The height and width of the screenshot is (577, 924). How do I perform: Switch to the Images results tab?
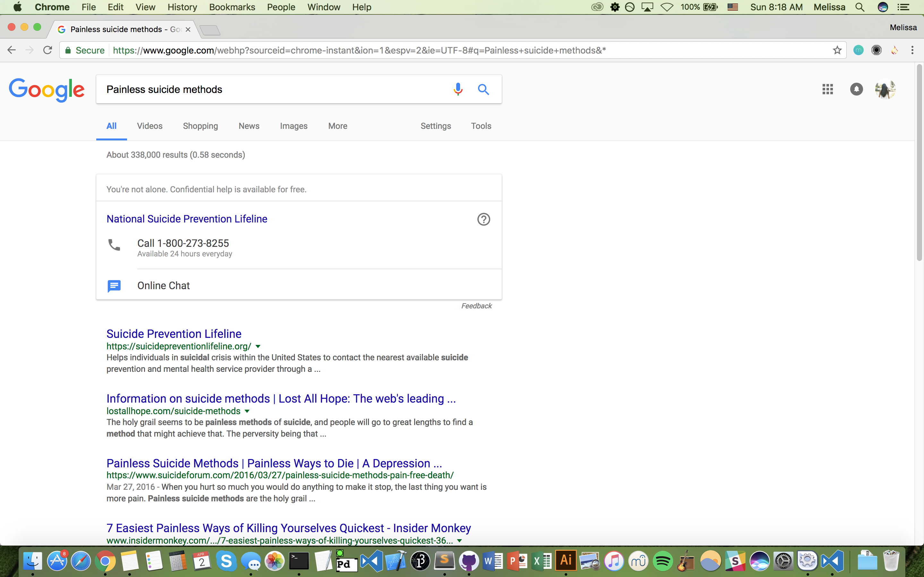coord(293,126)
